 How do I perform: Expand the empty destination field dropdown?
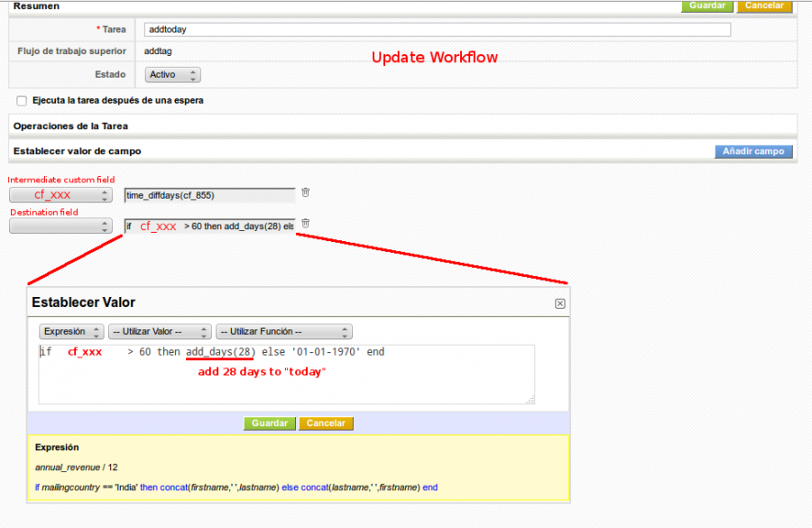coord(60,227)
